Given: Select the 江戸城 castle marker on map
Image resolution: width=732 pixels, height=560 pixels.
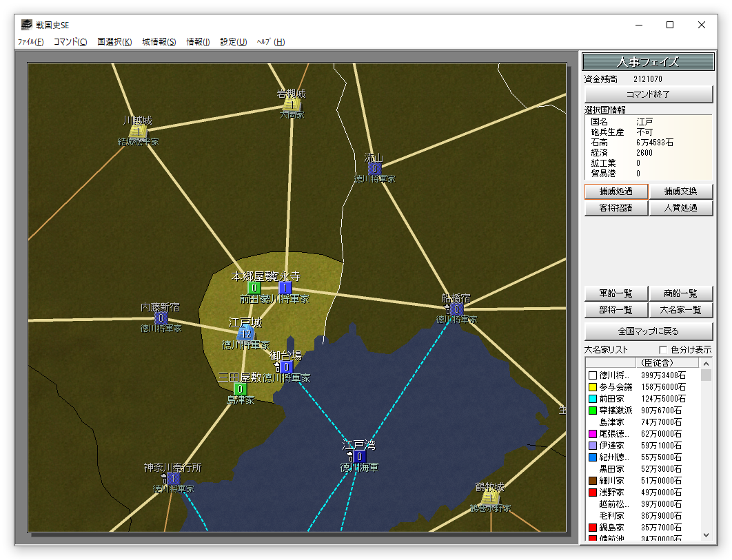Looking at the screenshot, I should click(x=246, y=333).
